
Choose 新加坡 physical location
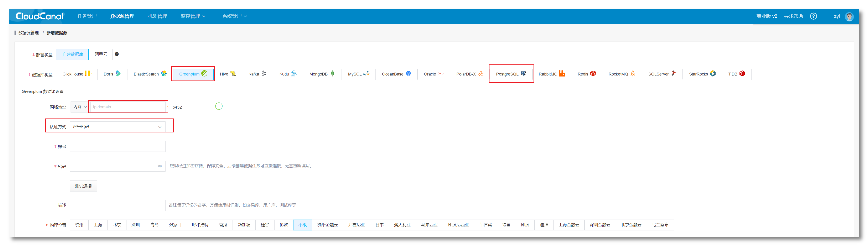coord(244,225)
